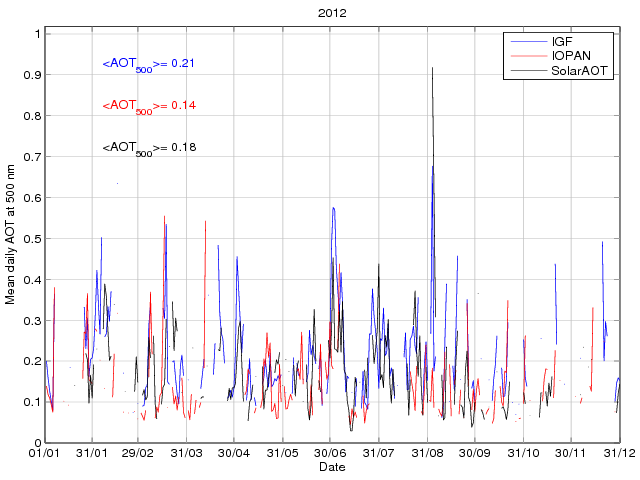Screen dimensions: 640x480
Task: Select the black AOT500 = 0.18 annotation
Action: click(149, 148)
